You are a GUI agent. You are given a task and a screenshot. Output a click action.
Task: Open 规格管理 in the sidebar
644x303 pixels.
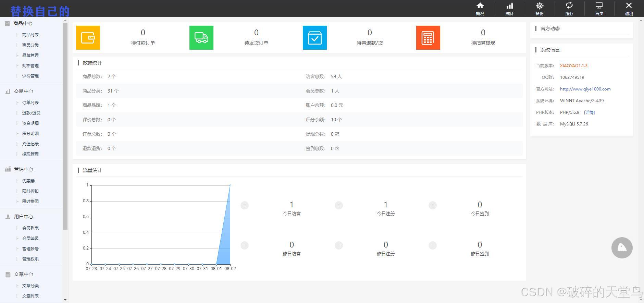click(30, 65)
